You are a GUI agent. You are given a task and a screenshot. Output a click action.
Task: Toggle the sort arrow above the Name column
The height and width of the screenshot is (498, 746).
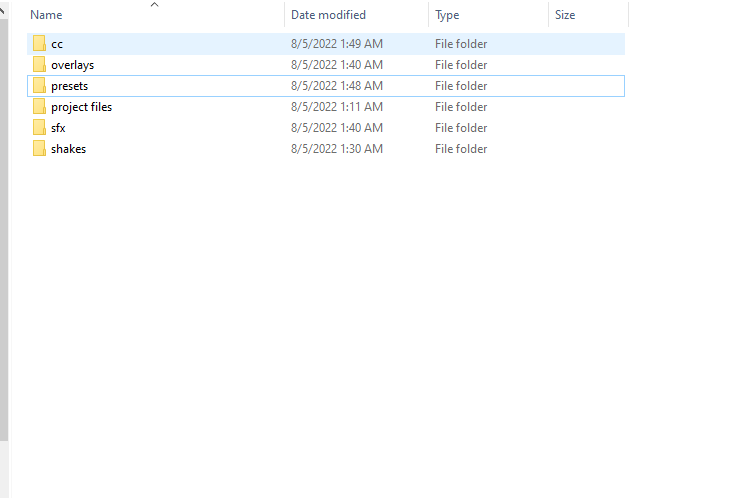click(154, 5)
